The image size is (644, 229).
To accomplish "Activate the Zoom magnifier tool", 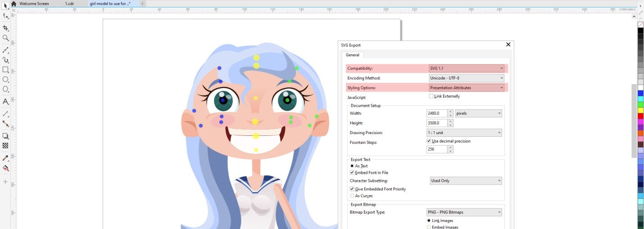I will pyautogui.click(x=5, y=38).
